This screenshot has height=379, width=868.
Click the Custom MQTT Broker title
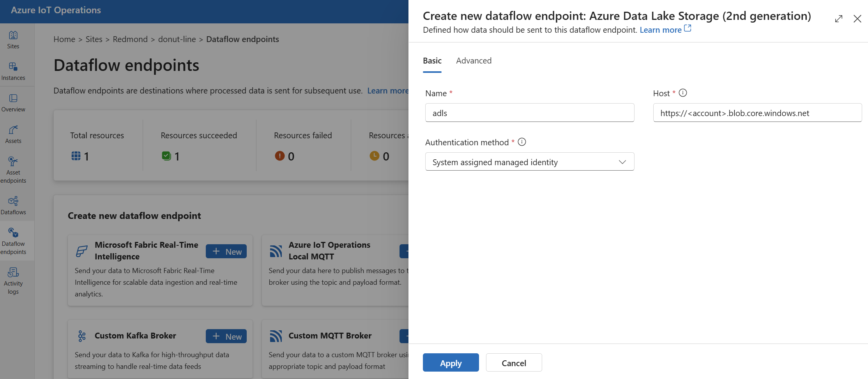[x=330, y=335]
